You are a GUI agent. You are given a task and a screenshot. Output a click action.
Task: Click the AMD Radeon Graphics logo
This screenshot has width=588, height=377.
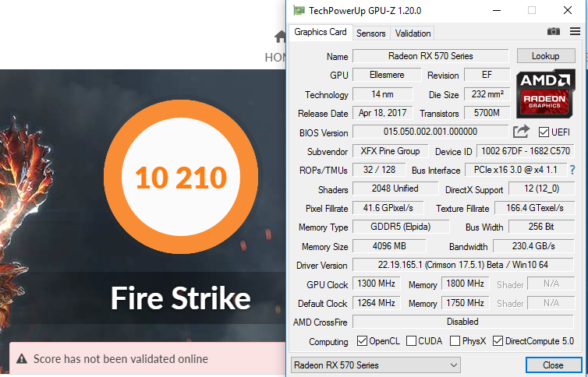(546, 93)
